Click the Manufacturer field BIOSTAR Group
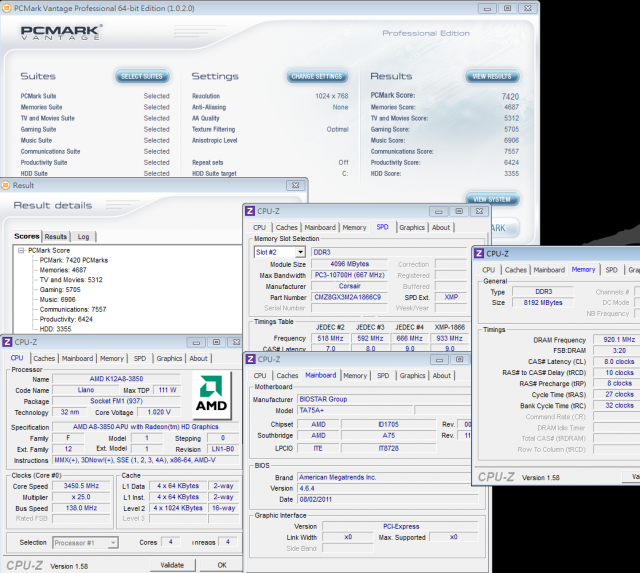This screenshot has height=573, width=640. point(384,399)
